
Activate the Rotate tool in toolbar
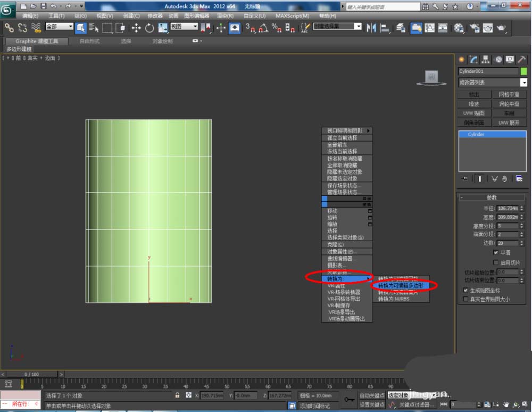click(x=149, y=28)
